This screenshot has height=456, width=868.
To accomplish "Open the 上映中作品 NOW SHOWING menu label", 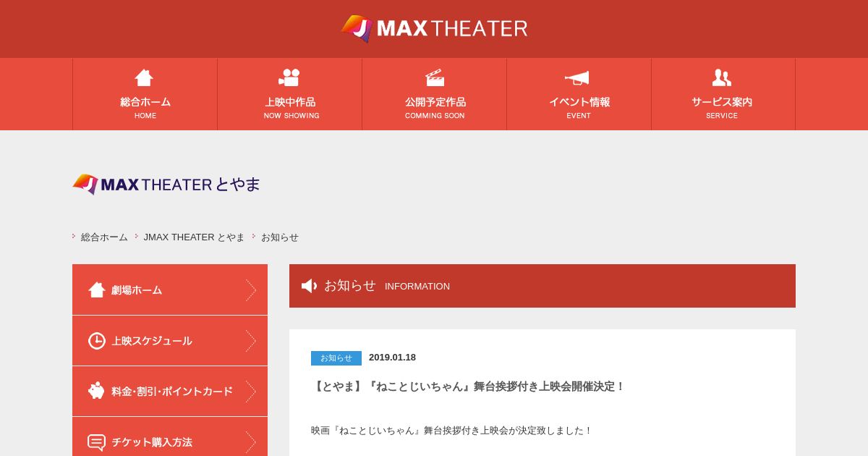I will (x=290, y=107).
